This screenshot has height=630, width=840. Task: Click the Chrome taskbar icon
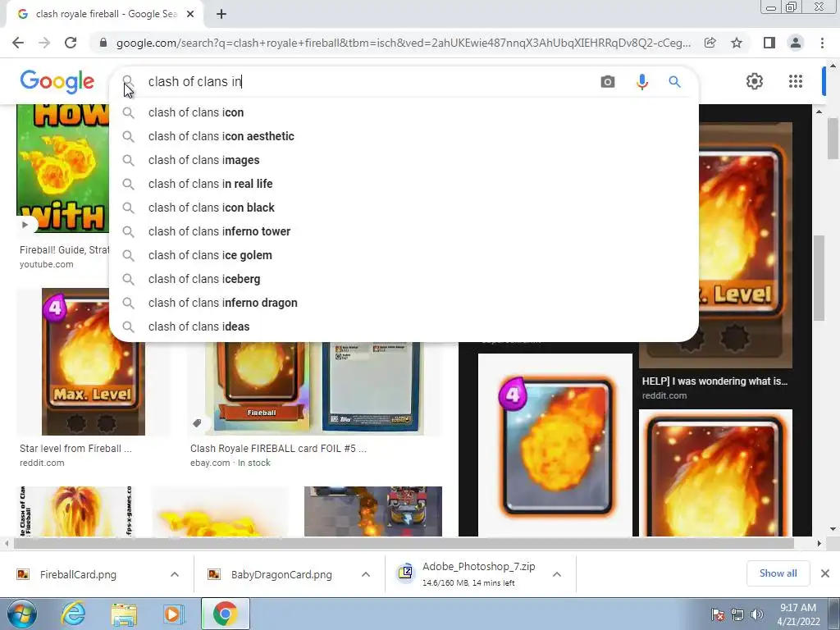pos(225,614)
